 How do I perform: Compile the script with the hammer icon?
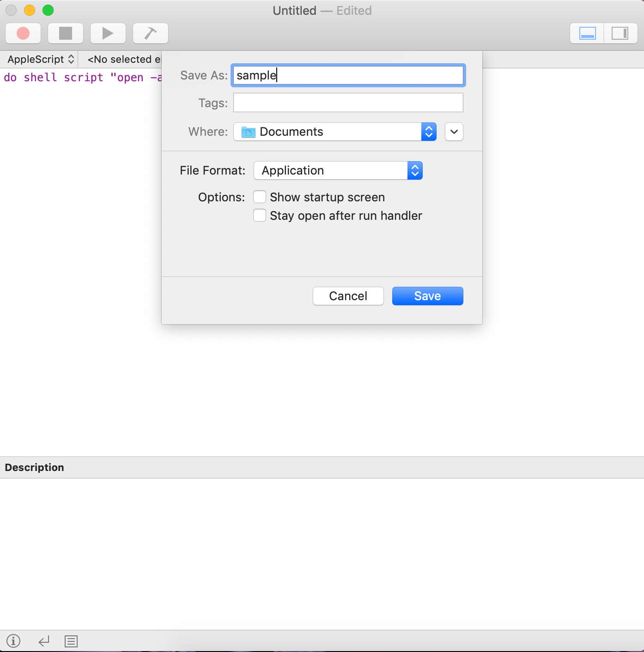pyautogui.click(x=151, y=33)
